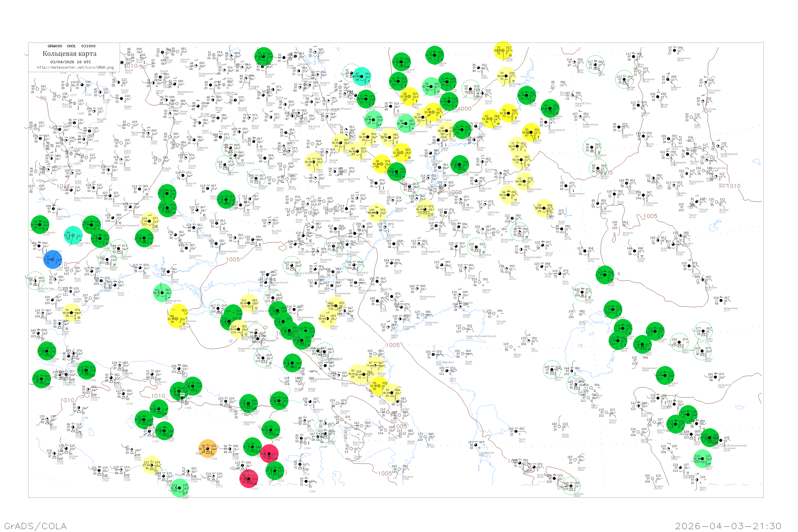
Task: Click the blue-highlighted station circle on the left
Action: coord(53,260)
